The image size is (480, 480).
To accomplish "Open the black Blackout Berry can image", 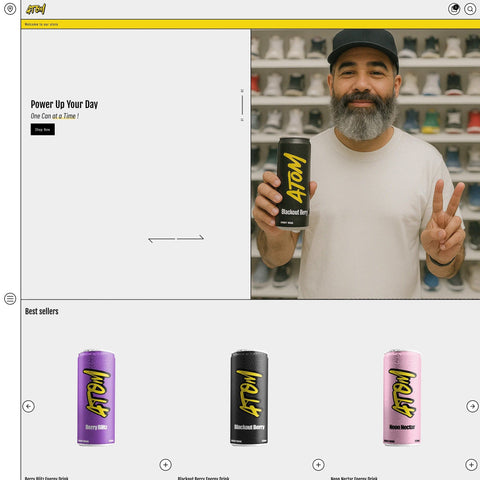I will [249, 398].
